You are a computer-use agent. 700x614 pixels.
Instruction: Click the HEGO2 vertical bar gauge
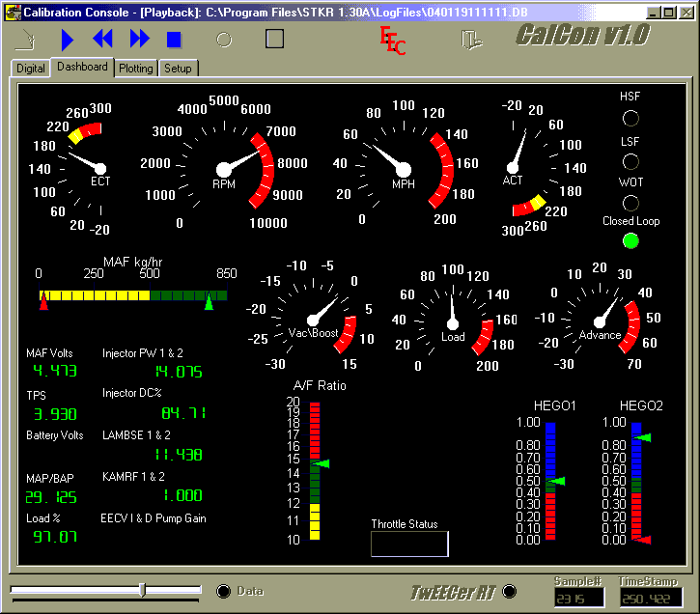636,481
